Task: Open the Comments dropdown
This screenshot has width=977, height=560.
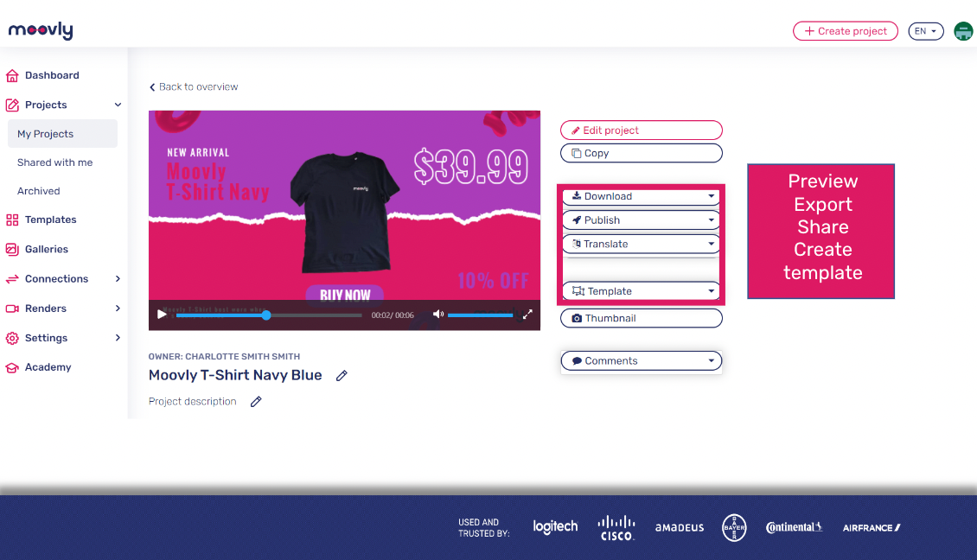Action: (642, 360)
